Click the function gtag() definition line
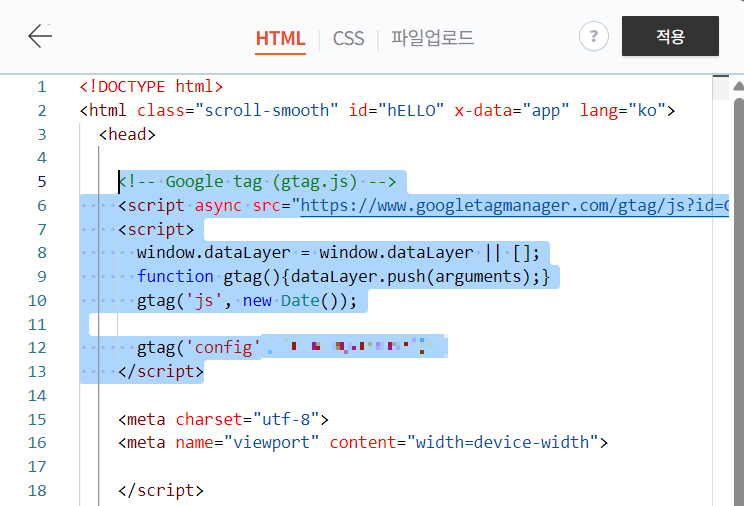 (344, 277)
